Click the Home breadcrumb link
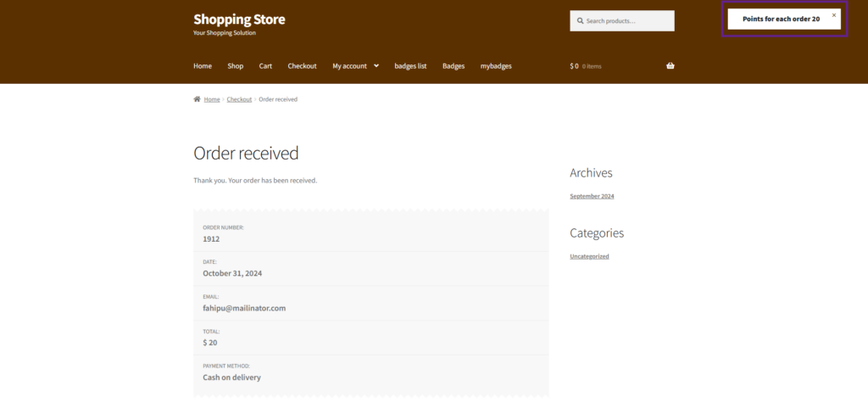The image size is (868, 414). click(x=212, y=99)
